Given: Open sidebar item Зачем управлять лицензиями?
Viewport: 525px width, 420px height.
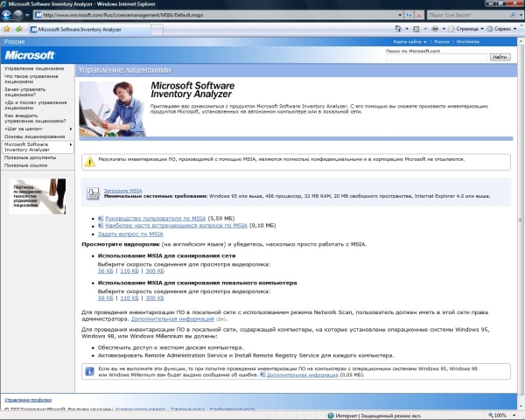Looking at the screenshot, I should coord(24,92).
